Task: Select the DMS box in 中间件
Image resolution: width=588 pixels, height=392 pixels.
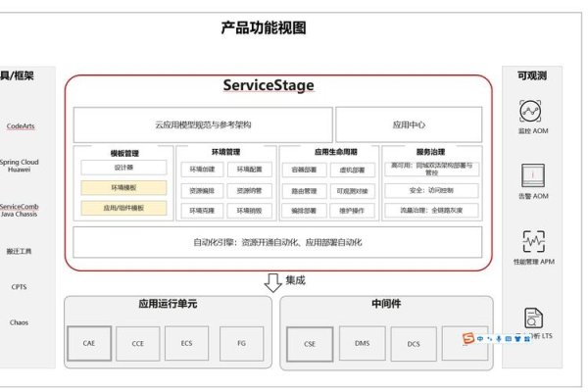Action: [x=363, y=343]
